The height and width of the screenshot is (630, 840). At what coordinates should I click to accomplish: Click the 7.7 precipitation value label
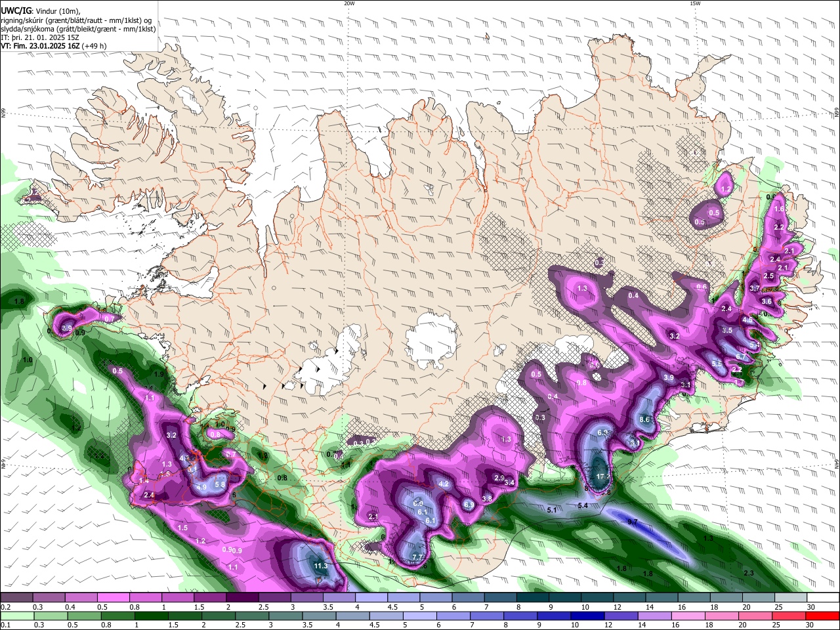[417, 558]
